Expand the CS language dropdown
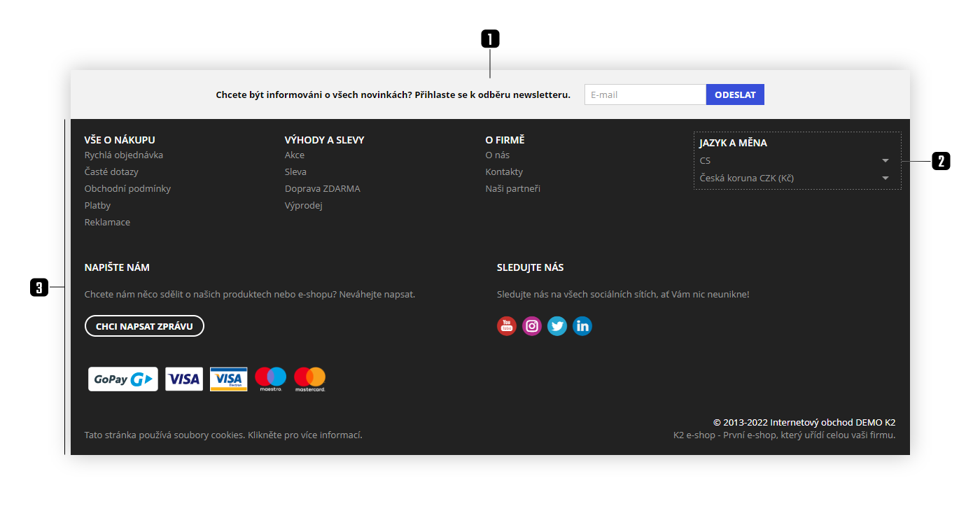Screen dimensions: 980x525 [794, 160]
